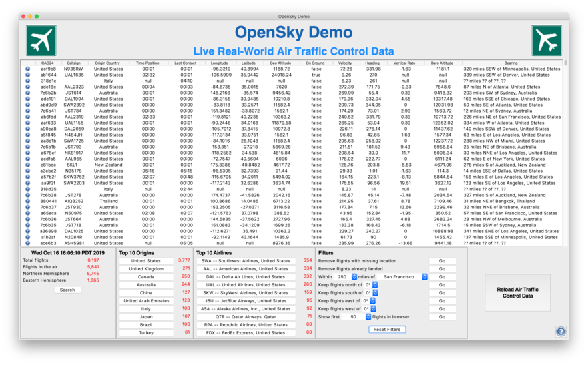Screen dimensions: 588x365
Task: Select SWA Southwest Airlines in Top 10 Airlines
Action: point(246,261)
